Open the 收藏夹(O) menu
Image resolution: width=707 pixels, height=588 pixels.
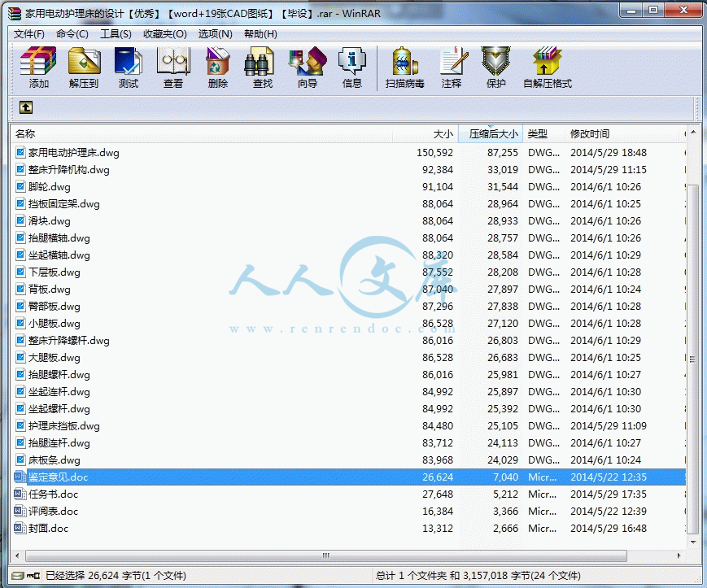[165, 34]
